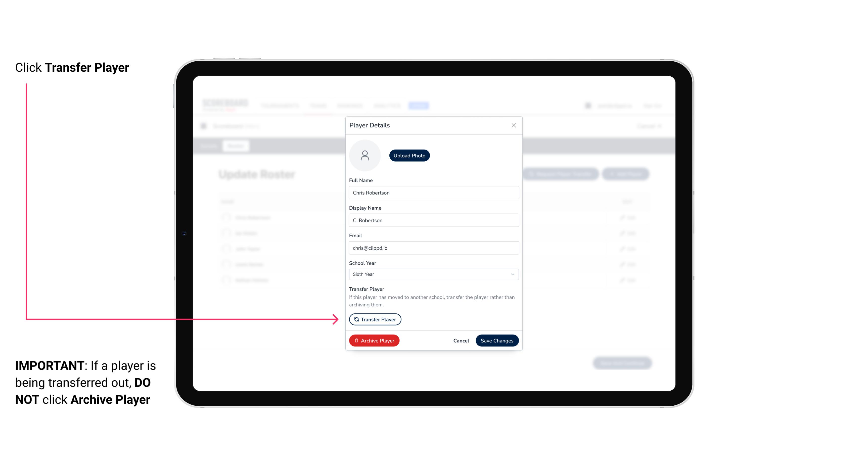Click the Upload Photo button icon
The width and height of the screenshot is (868, 467).
point(409,155)
